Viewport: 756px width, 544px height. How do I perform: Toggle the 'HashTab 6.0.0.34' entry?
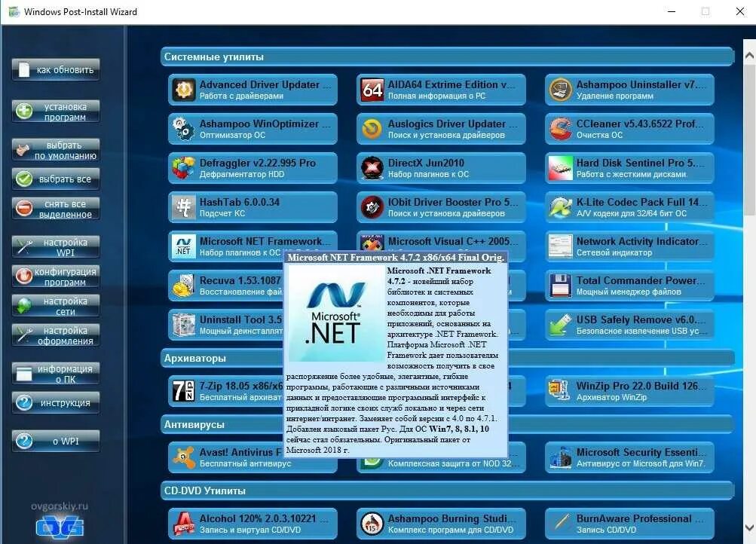[253, 207]
